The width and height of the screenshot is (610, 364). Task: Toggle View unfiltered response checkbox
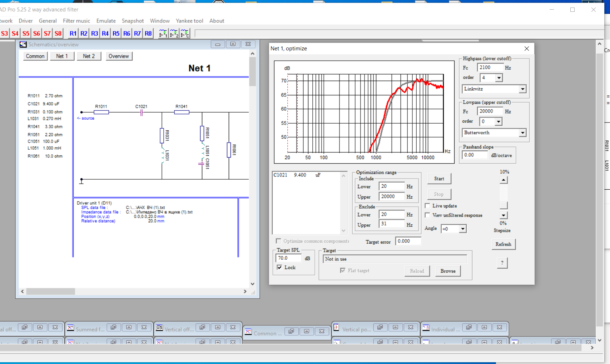tap(427, 215)
